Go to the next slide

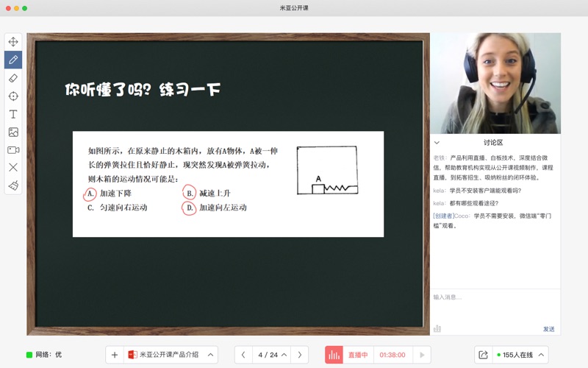pyautogui.click(x=299, y=355)
